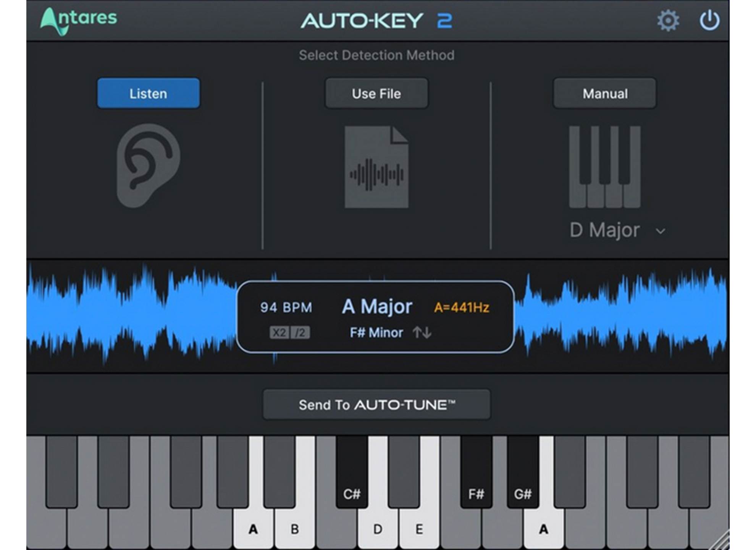
Task: Click the ear listen icon
Action: (148, 165)
